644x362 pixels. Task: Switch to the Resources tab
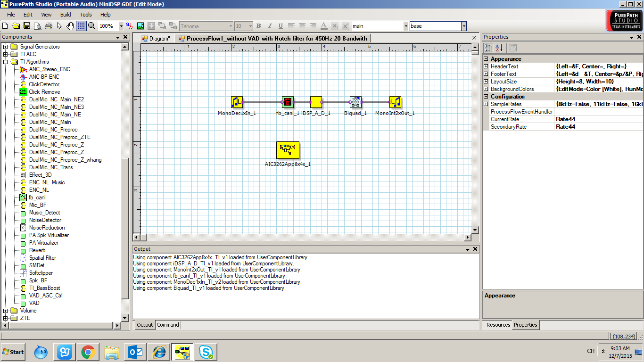pos(498,325)
